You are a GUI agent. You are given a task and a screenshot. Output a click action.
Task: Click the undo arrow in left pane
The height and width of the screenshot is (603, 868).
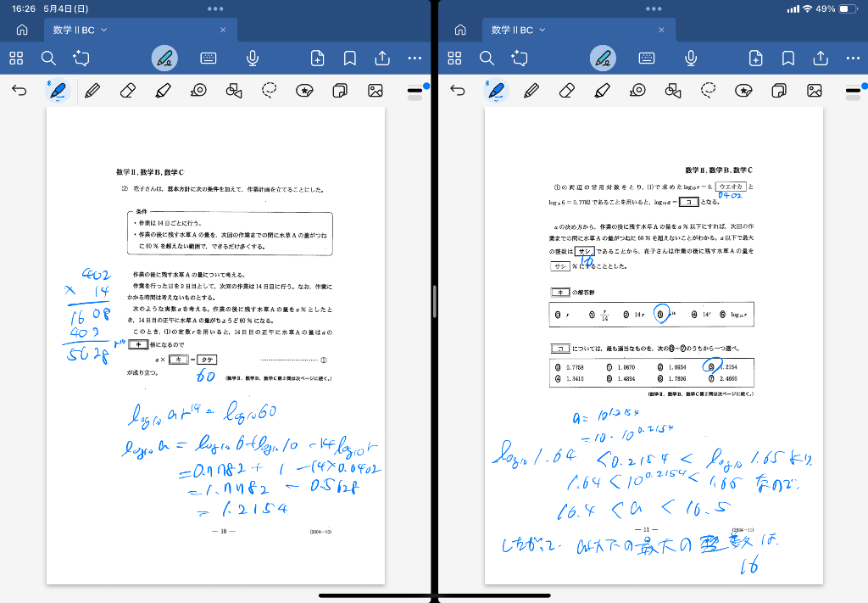[19, 90]
